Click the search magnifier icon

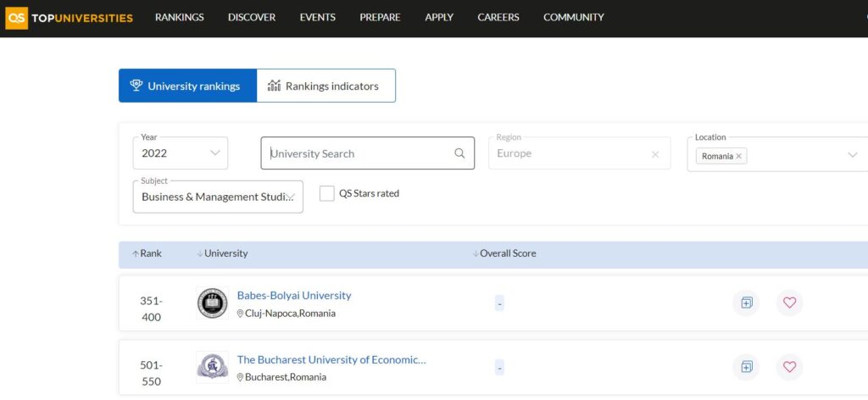(459, 153)
